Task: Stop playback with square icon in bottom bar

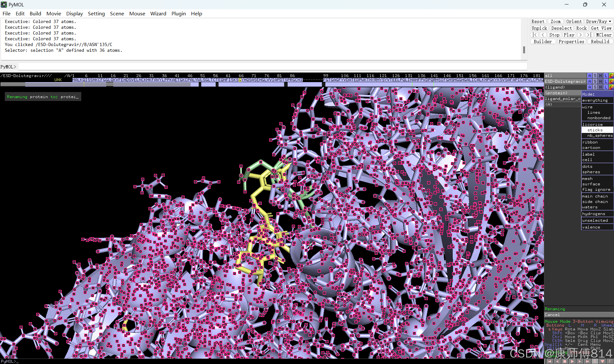Action: tap(565, 361)
